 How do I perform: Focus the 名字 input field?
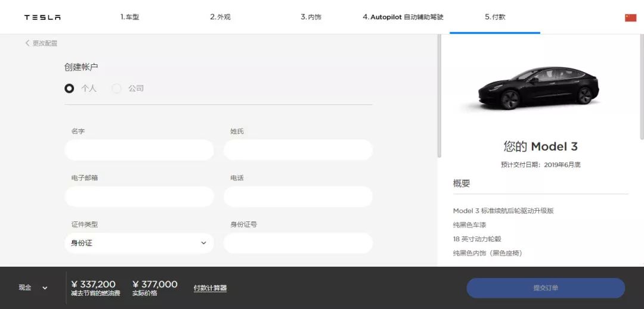point(139,150)
